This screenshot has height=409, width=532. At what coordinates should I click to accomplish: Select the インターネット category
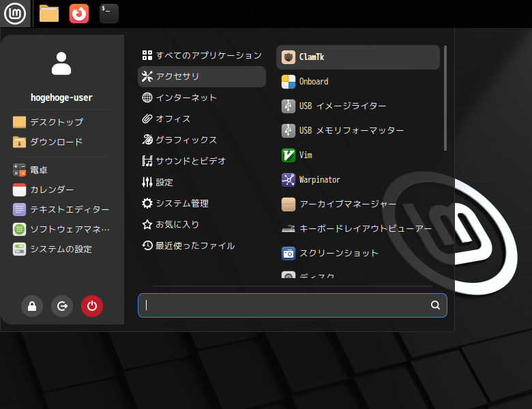point(202,97)
